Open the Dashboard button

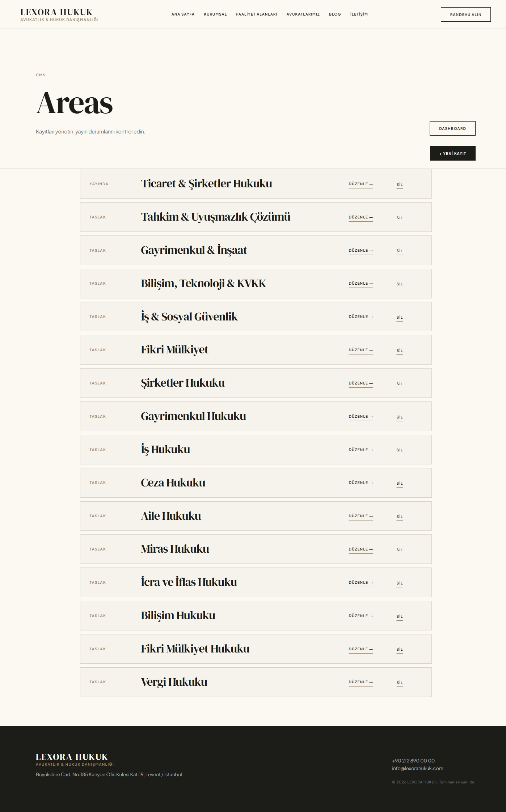click(452, 128)
